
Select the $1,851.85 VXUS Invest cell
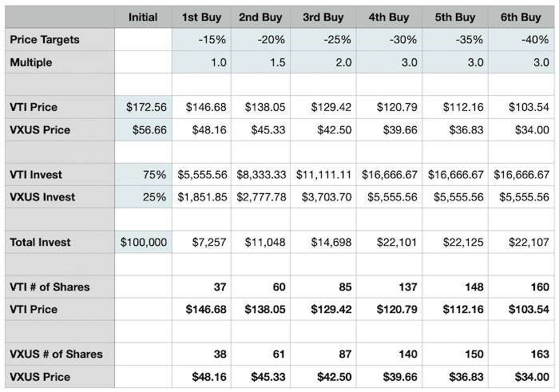201,197
